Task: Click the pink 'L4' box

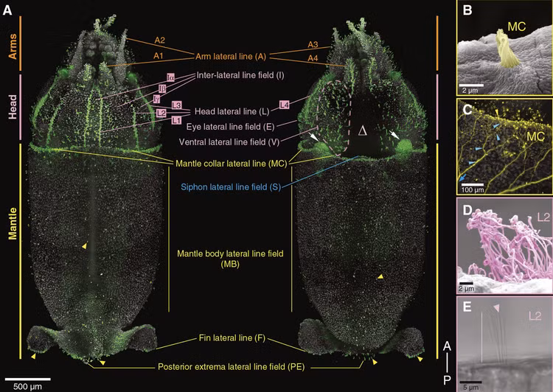Action: 285,105
